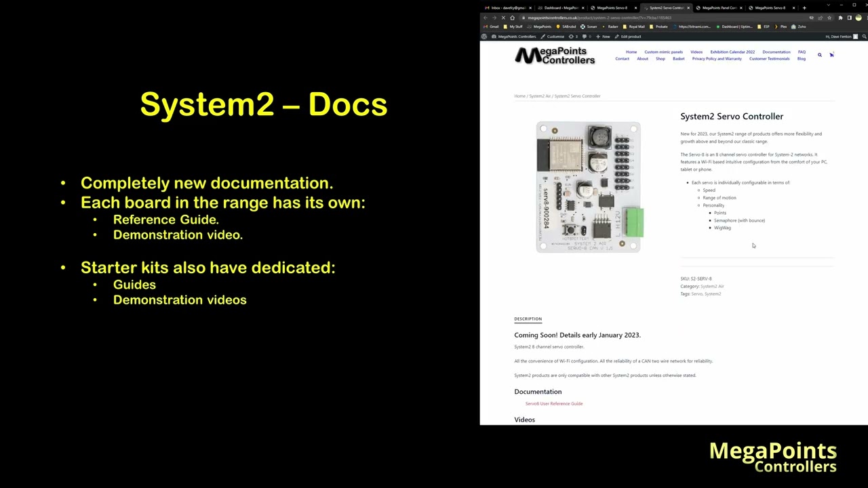This screenshot has height=488, width=868.
Task: Click the System2 Air breadcrumb
Action: click(x=540, y=96)
